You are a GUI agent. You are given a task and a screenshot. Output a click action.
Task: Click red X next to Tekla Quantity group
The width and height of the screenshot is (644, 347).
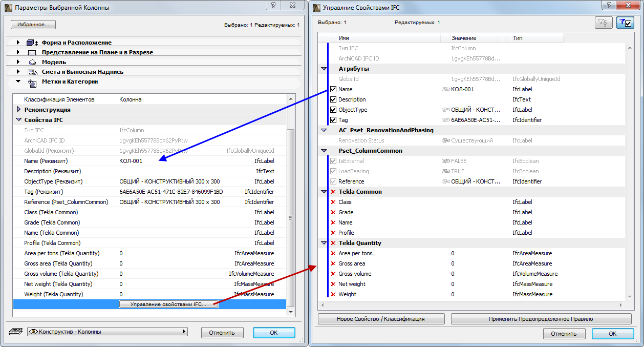pyautogui.click(x=333, y=243)
